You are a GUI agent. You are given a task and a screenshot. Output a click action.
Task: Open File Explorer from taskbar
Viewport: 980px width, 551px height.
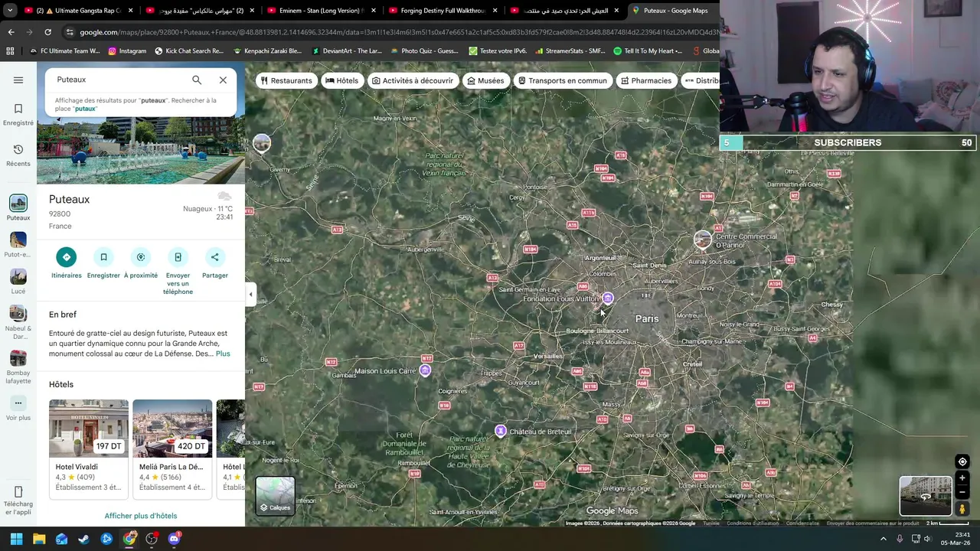39,539
